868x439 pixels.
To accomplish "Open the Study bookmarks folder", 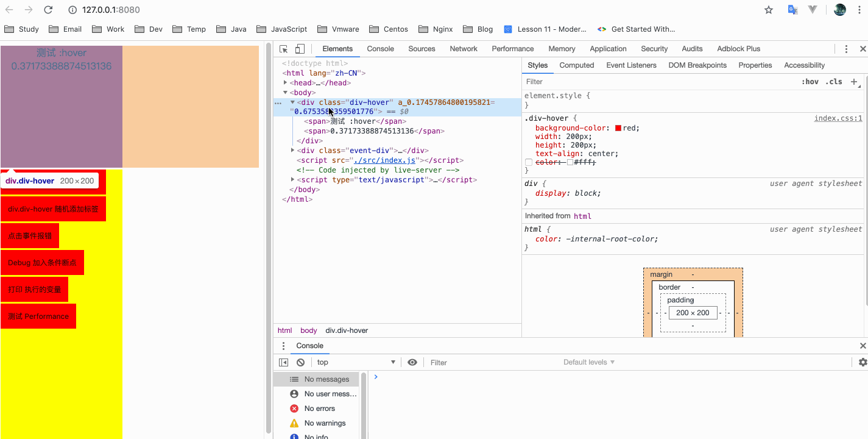I will 22,29.
